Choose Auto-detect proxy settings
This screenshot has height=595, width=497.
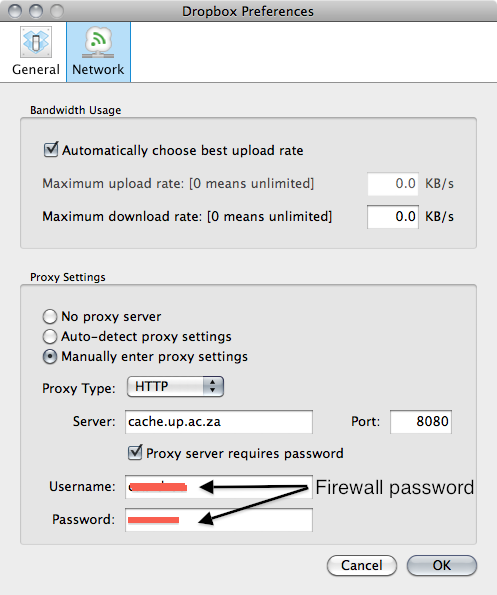pos(50,336)
